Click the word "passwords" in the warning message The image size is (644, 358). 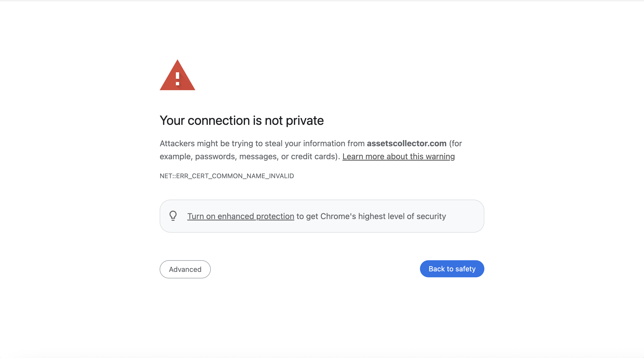coord(215,156)
